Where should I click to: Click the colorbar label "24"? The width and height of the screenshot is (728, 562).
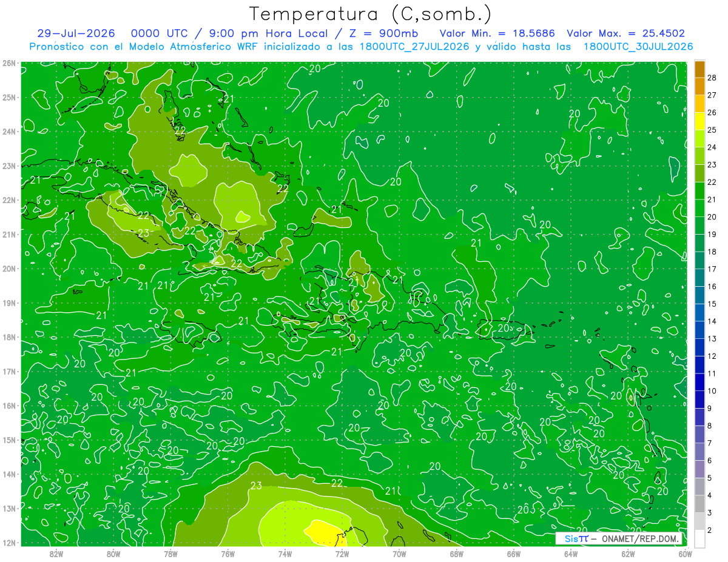pyautogui.click(x=712, y=147)
